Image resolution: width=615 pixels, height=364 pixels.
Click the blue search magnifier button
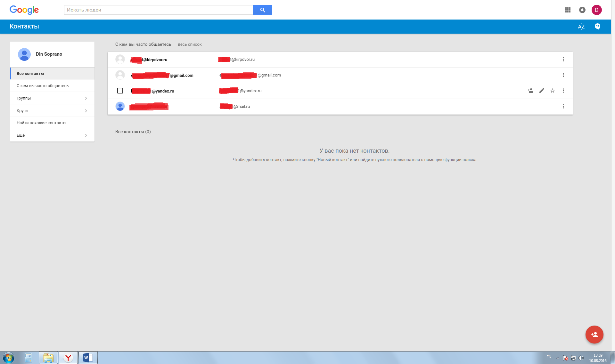(x=262, y=10)
